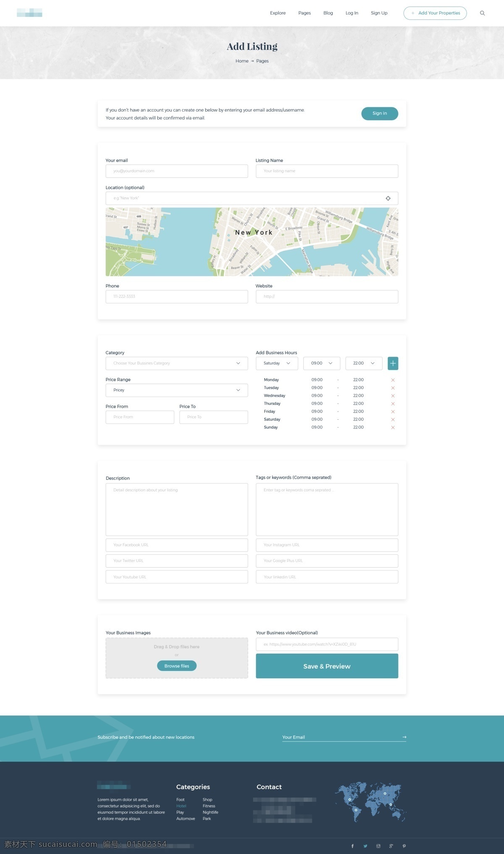Click the Price From field

[x=140, y=417]
